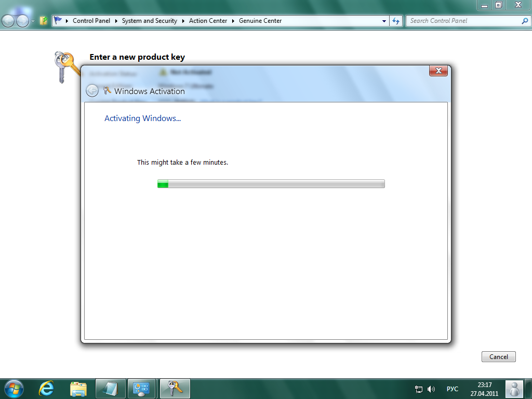This screenshot has width=532, height=399.
Task: Restore down the Control Panel window
Action: click(499, 5)
